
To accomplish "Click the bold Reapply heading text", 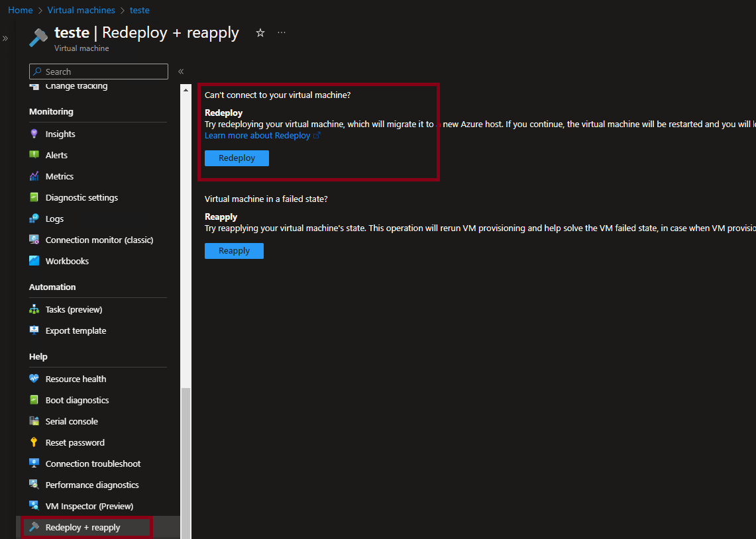I will pos(221,217).
